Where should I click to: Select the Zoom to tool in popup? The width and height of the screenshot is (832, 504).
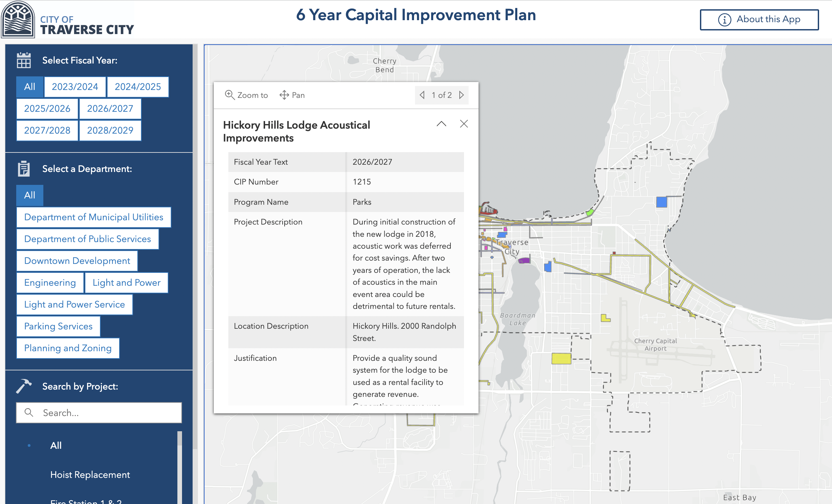246,95
